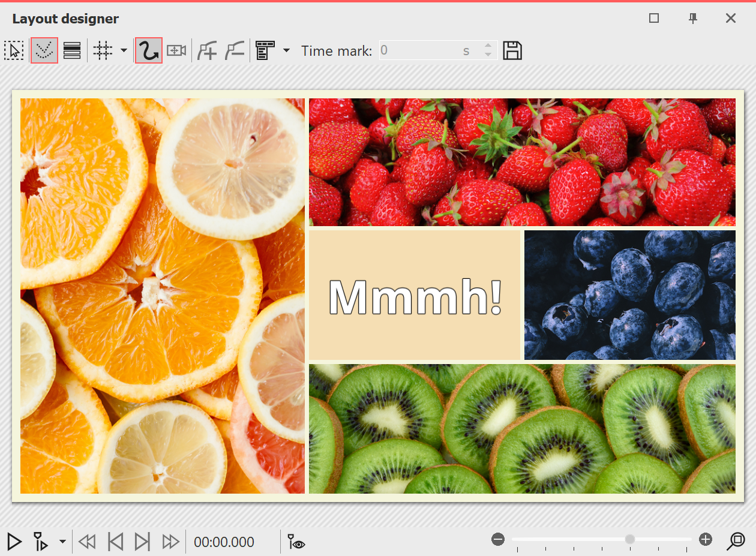Add a new keyframe point

coord(207,50)
